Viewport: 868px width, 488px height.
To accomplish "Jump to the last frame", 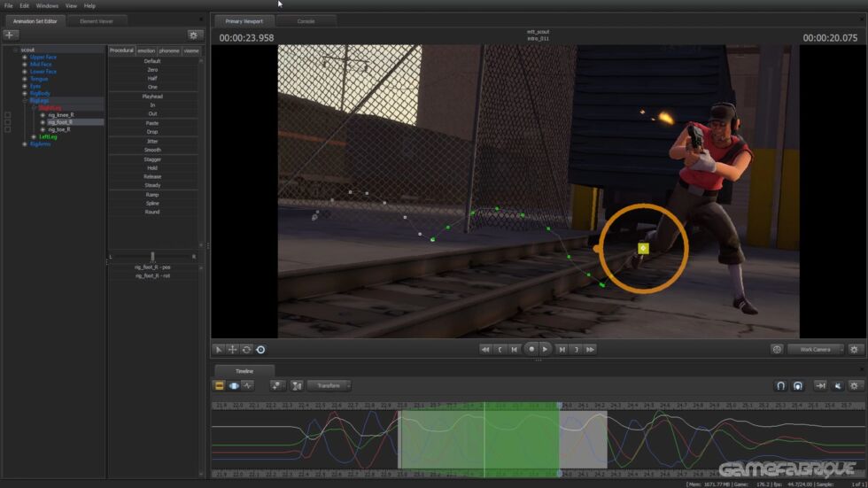I will pos(591,350).
